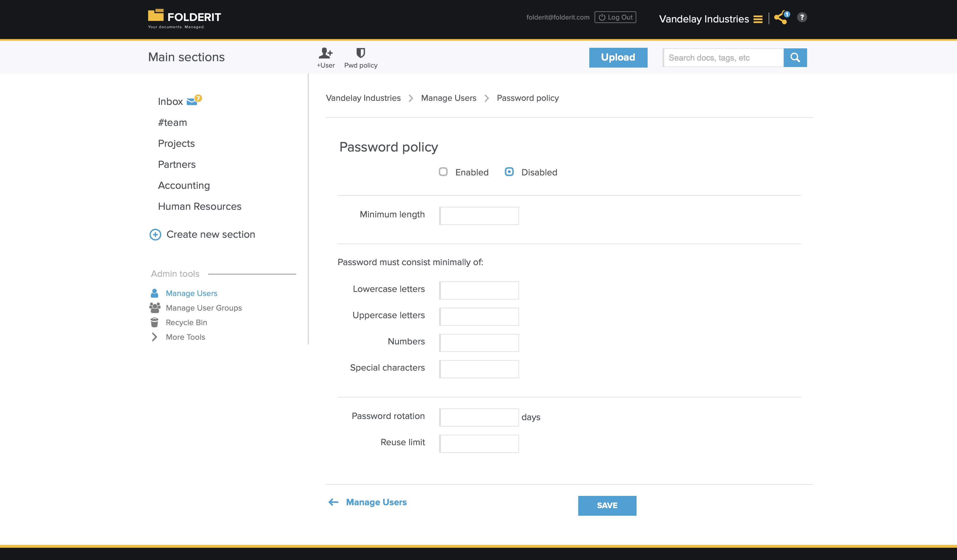Go back via Manage Users link
Viewport: 957px width, 560px height.
coord(376,502)
